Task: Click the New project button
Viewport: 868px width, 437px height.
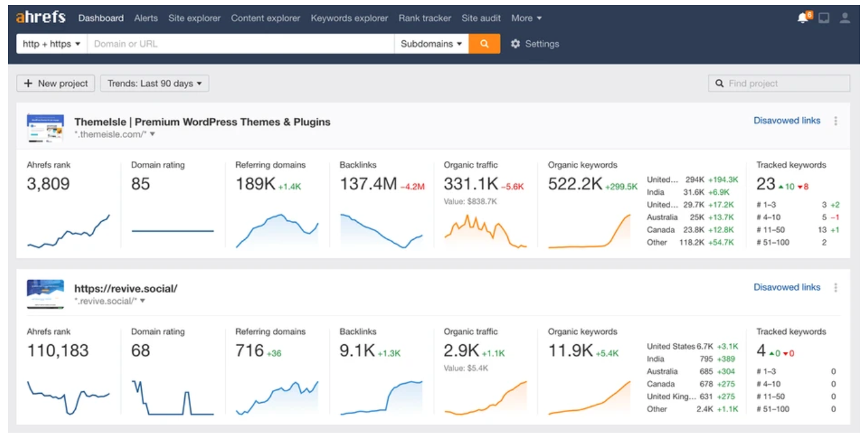Action: click(x=55, y=83)
